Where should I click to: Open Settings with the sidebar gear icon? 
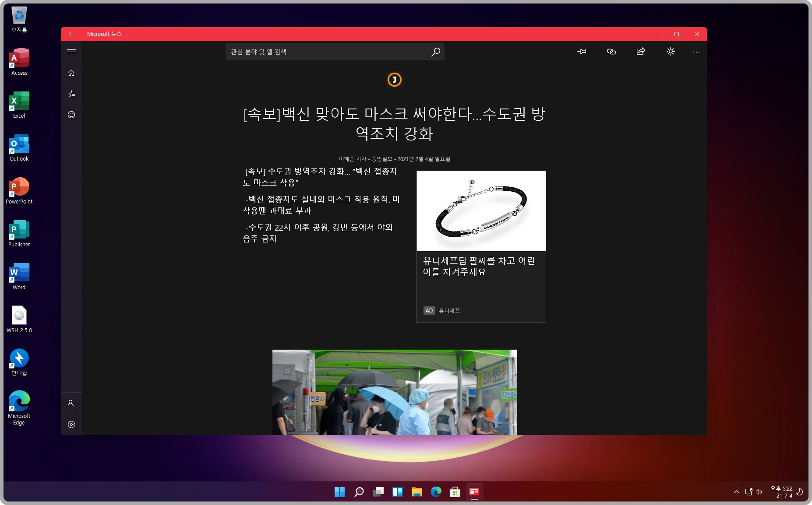click(x=71, y=424)
